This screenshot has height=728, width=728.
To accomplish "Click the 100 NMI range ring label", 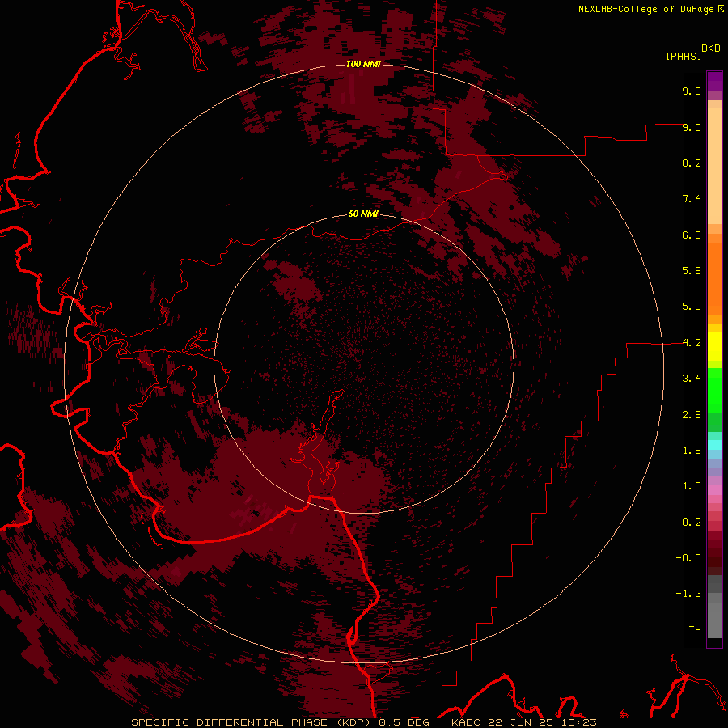I will coord(363,64).
